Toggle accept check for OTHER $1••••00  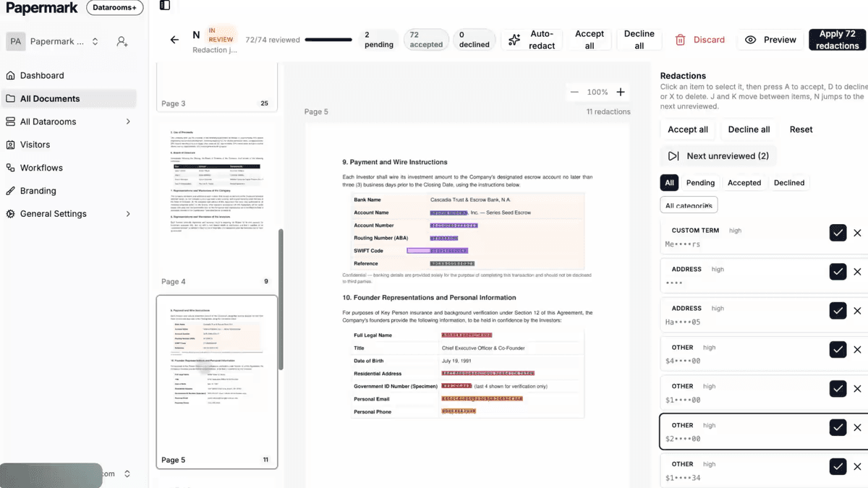click(x=838, y=389)
